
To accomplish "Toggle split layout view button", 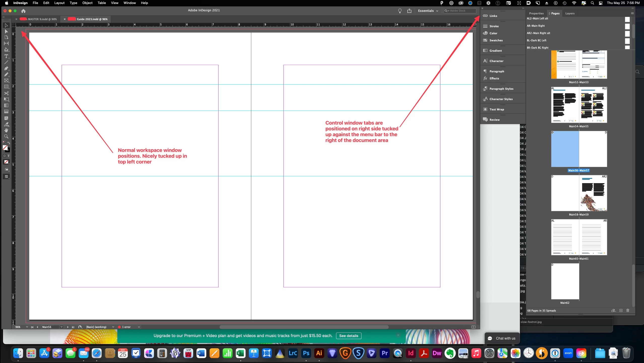I will tap(473, 327).
